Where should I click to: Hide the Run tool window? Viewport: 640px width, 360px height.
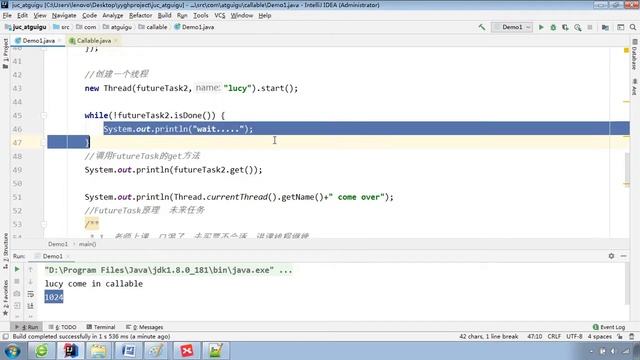tap(623, 256)
